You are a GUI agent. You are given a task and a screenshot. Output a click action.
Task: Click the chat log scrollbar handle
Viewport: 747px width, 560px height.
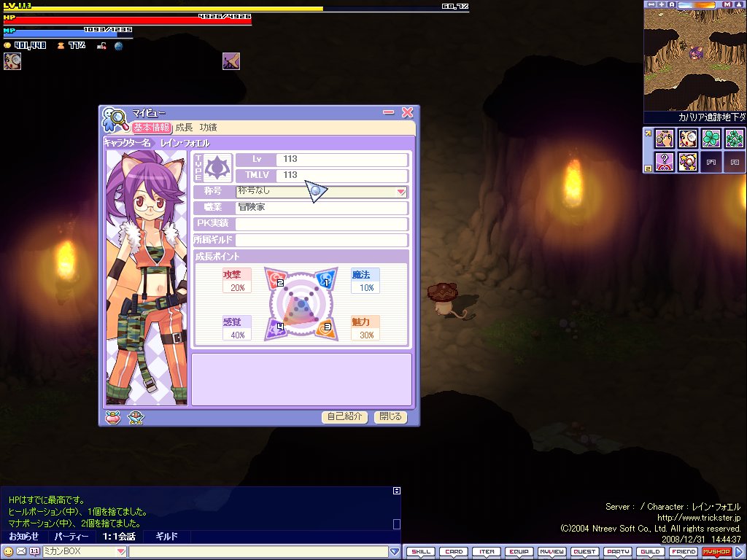tap(396, 524)
